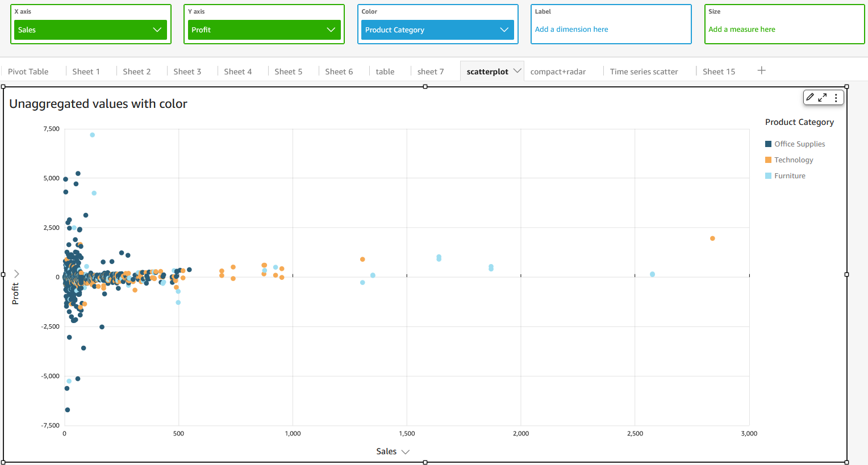The height and width of the screenshot is (465, 868).
Task: Go to the compact+radar tab
Action: 558,72
